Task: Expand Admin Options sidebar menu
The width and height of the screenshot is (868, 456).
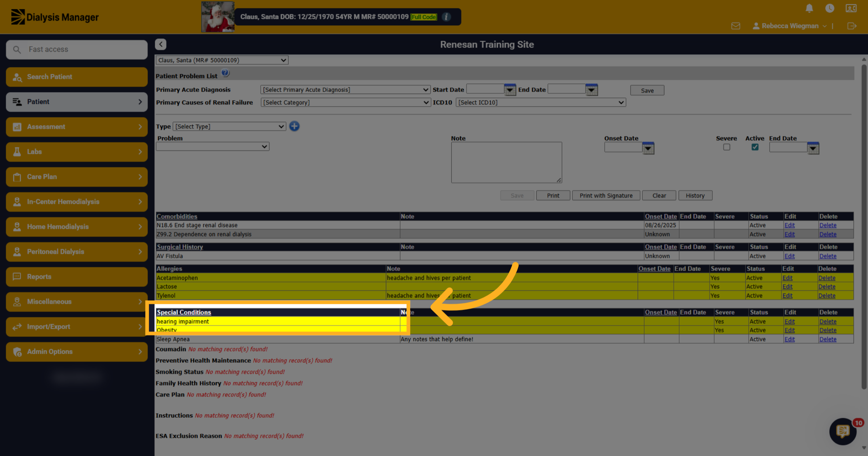Action: coord(77,352)
